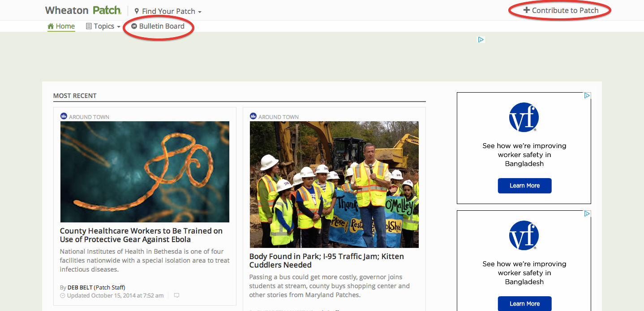Viewport: 644px width, 311px height.
Task: Open the construction workers article image
Action: pyautogui.click(x=334, y=184)
